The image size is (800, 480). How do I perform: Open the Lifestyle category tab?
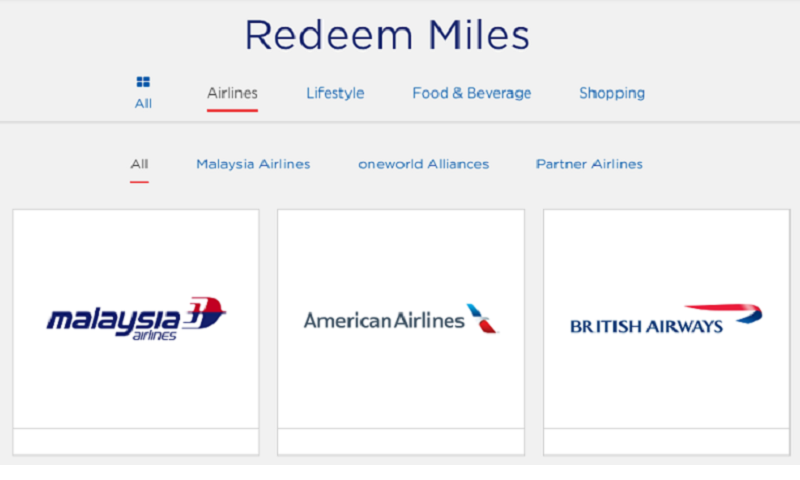pyautogui.click(x=335, y=93)
